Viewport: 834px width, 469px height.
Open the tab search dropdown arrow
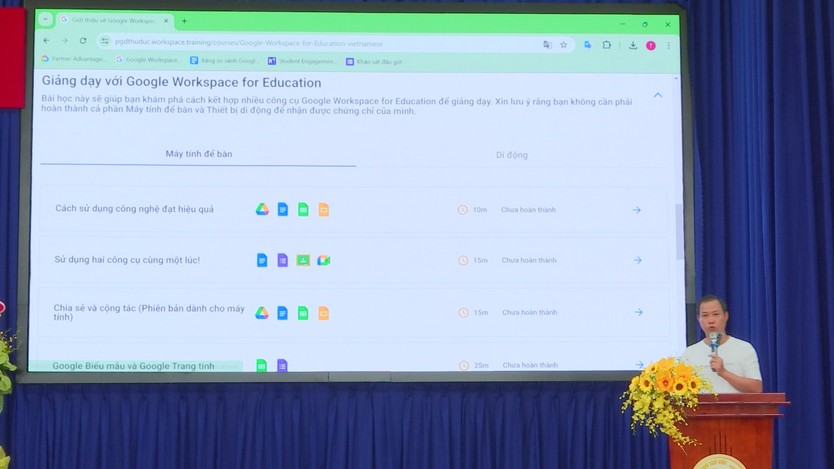click(45, 19)
